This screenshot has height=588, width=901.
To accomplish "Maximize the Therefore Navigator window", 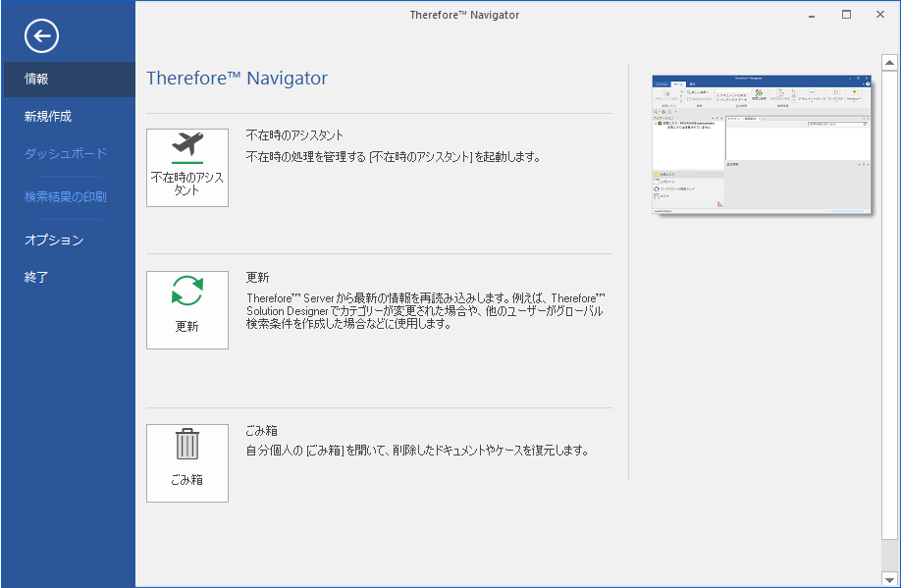I will click(846, 15).
